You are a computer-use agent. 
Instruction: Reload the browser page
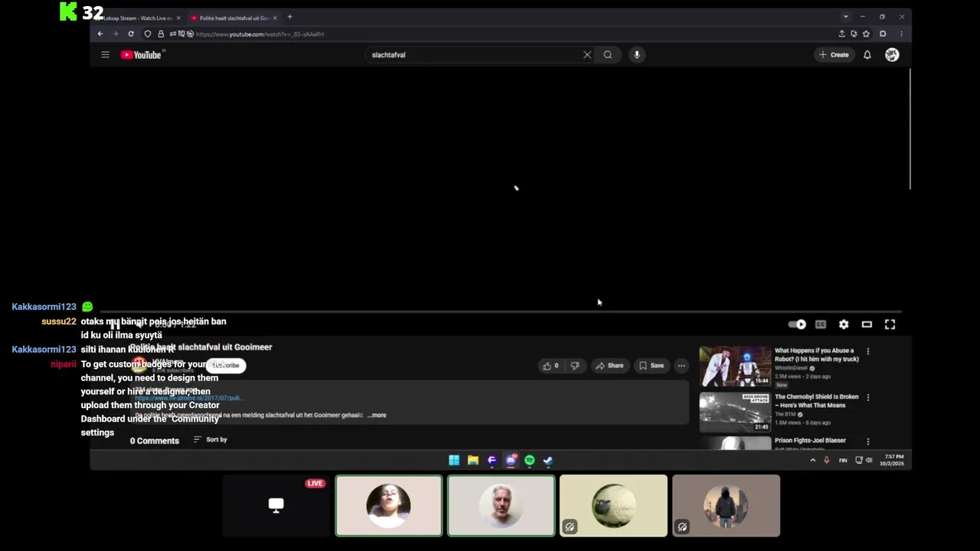pos(131,34)
